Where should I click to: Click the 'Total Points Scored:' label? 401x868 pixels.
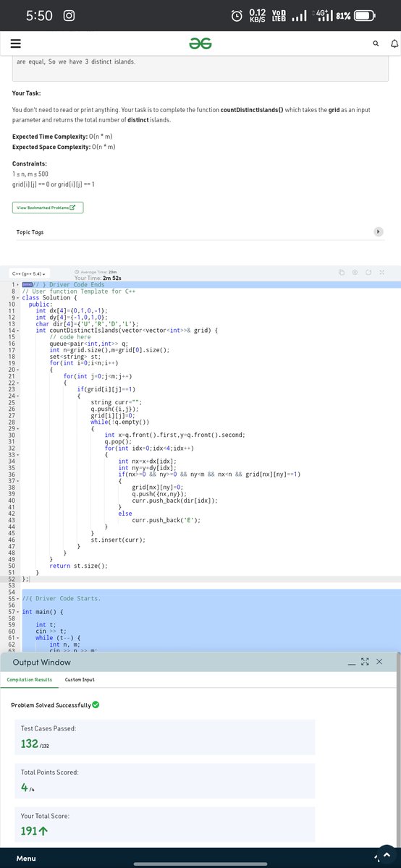50,773
